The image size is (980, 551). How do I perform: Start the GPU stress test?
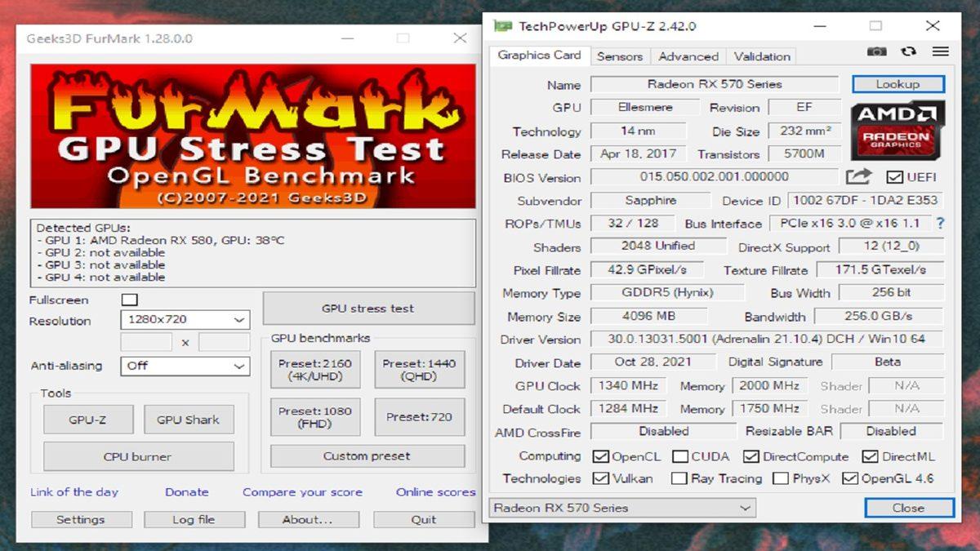pyautogui.click(x=367, y=309)
